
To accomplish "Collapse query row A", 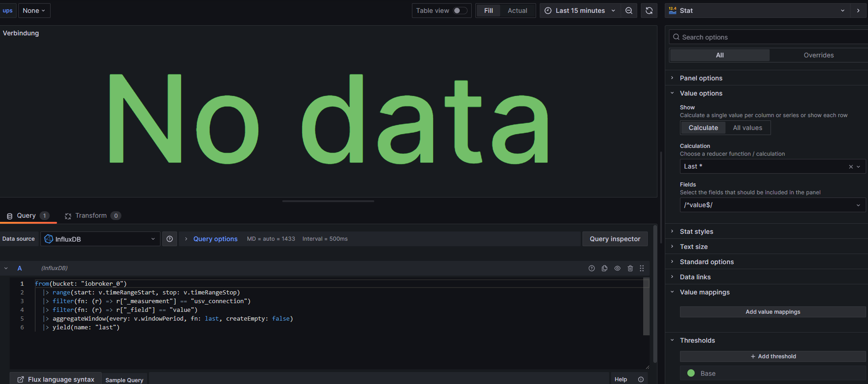I will point(6,268).
